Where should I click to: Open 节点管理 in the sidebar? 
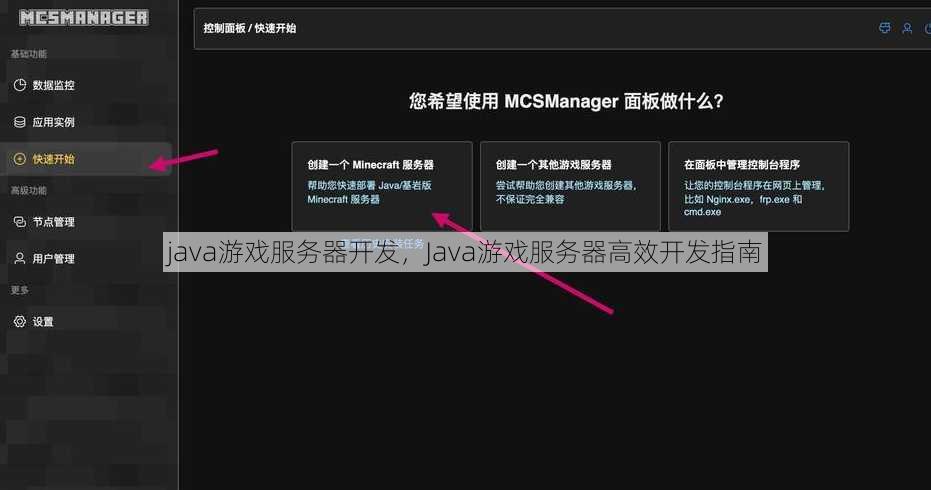[x=86, y=222]
